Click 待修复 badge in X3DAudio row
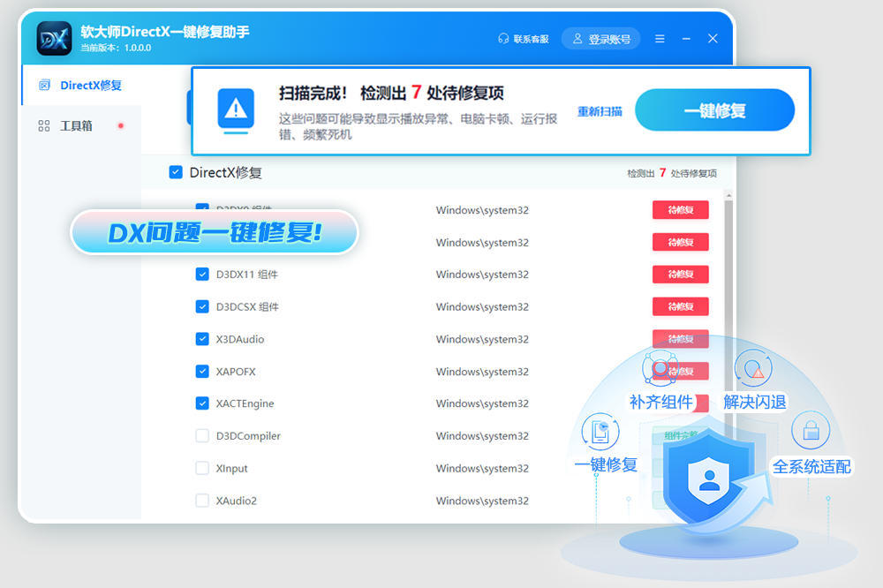883x588 pixels. pyautogui.click(x=680, y=339)
